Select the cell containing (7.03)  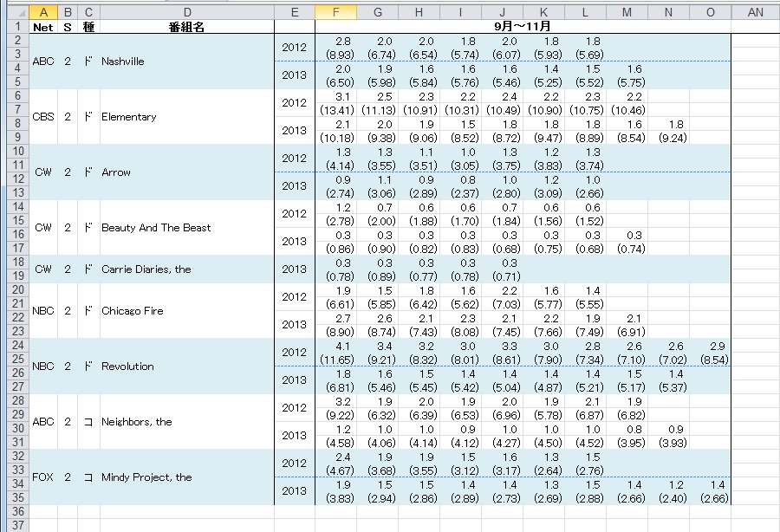[502, 304]
